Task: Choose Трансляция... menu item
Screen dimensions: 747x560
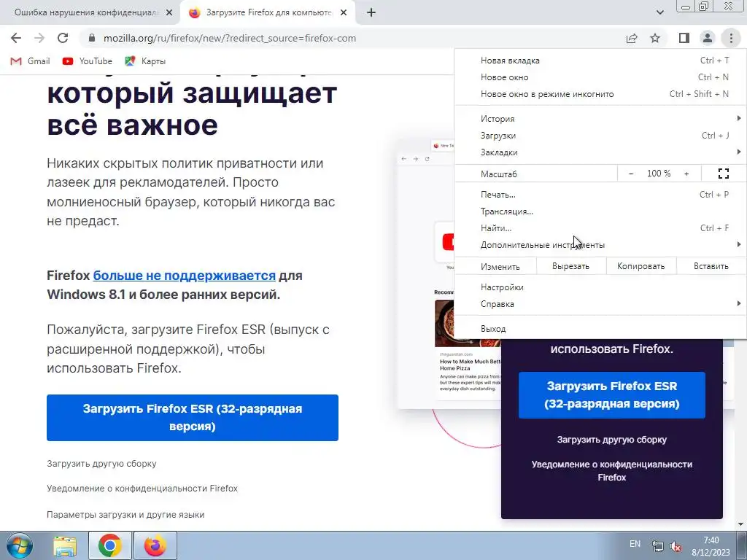Action: [x=600, y=211]
